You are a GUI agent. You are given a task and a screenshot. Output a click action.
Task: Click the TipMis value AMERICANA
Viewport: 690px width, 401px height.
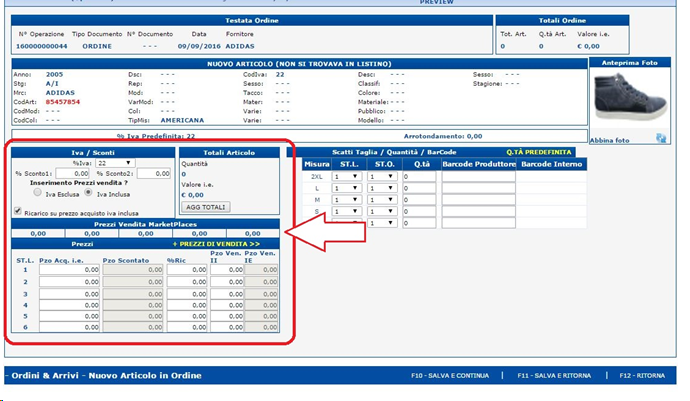tap(182, 120)
